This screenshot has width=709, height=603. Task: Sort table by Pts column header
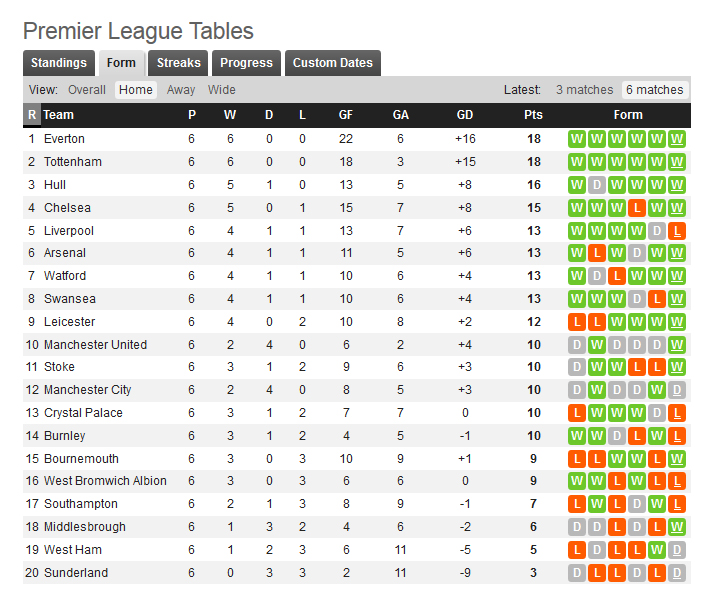(x=533, y=115)
